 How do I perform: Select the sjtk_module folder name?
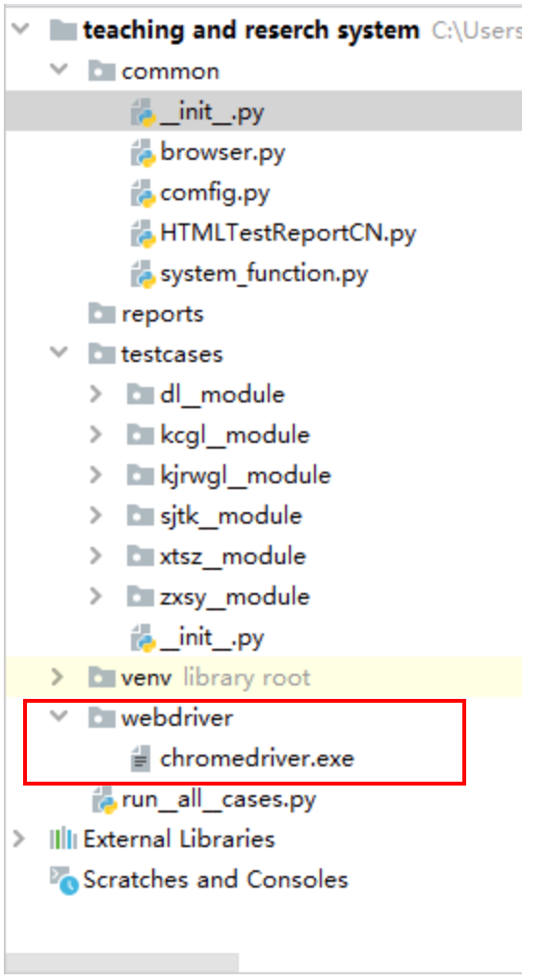point(231,516)
